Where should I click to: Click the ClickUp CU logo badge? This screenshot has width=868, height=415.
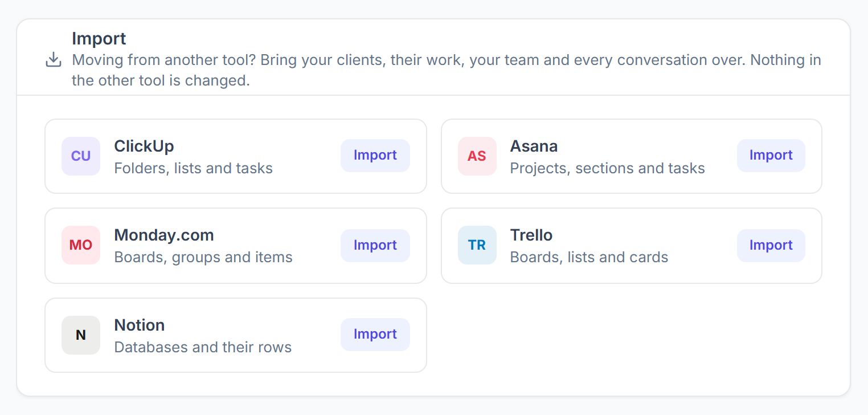point(81,156)
